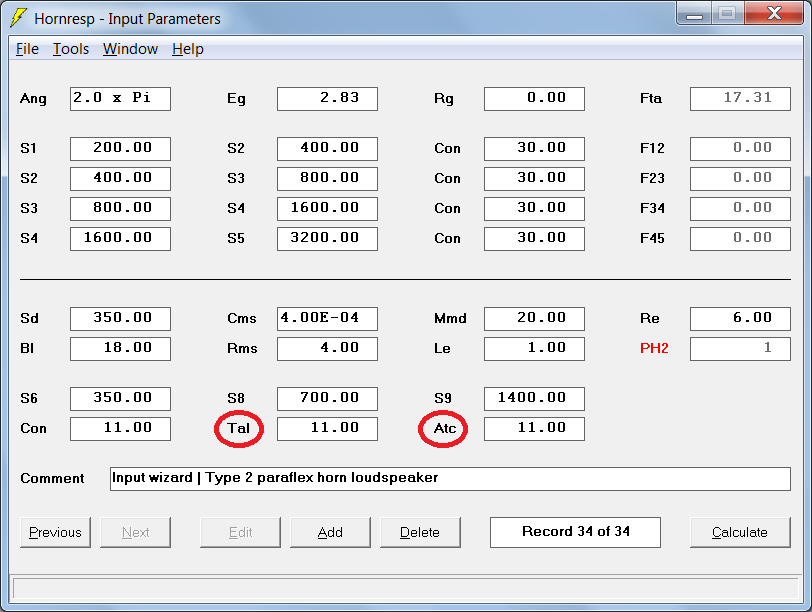Close the Hornresp window
This screenshot has height=612, width=812.
(x=774, y=13)
